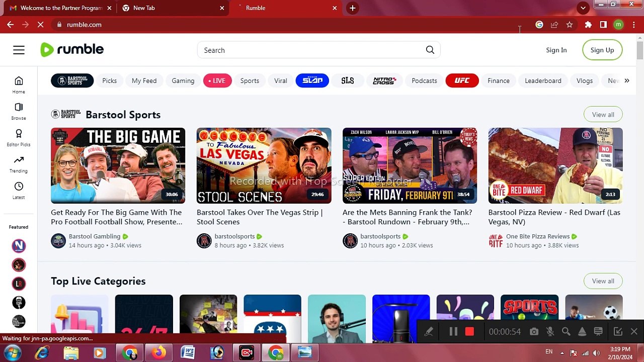Select the Gaming category chip
The image size is (644, 362).
[183, 80]
